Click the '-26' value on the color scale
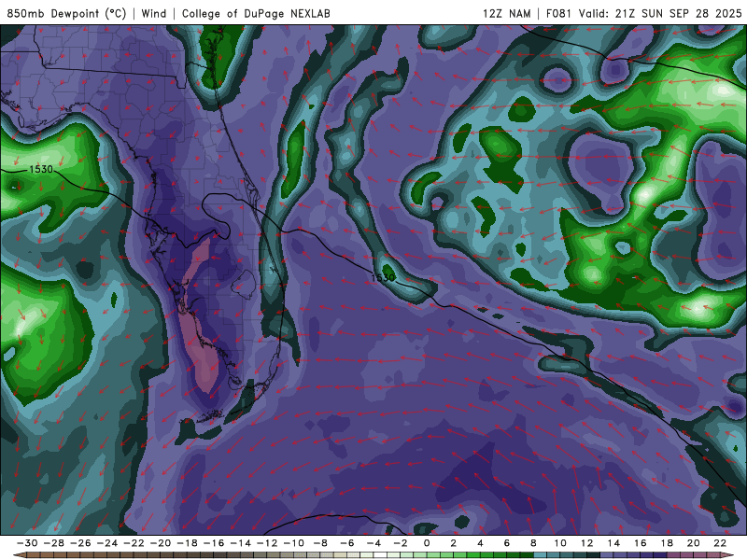The width and height of the screenshot is (747, 560). coord(80,543)
